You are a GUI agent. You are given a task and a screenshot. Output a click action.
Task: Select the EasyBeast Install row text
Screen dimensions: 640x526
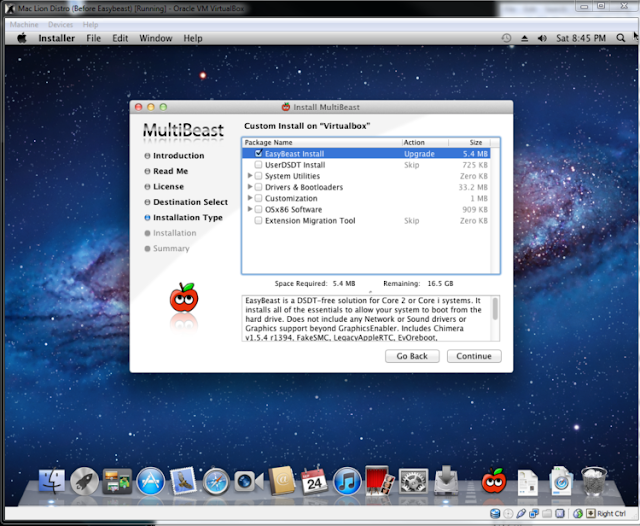pos(294,154)
